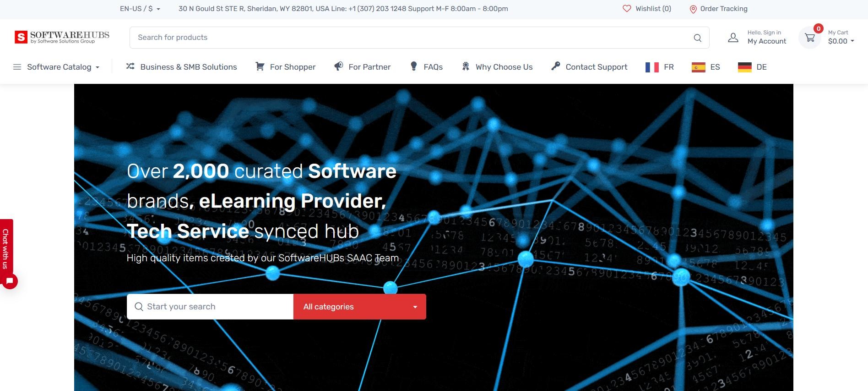The image size is (868, 391).
Task: Focus the Search for products field
Action: [x=419, y=38]
